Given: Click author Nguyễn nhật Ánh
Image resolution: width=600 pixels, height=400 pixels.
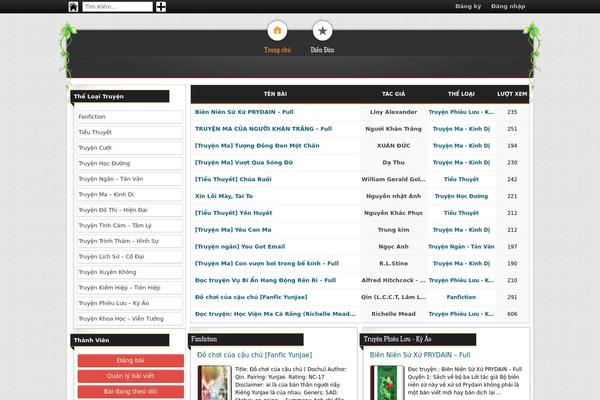Looking at the screenshot, I should tap(393, 196).
